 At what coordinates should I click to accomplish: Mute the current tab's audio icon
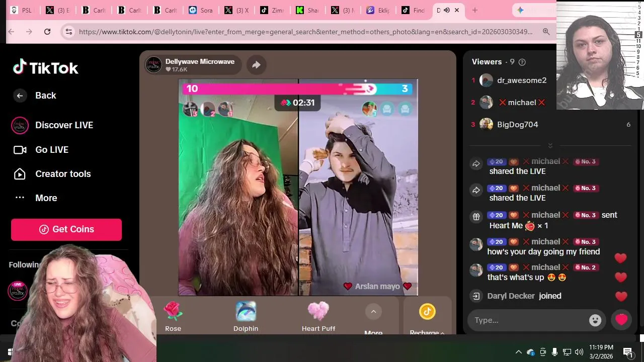pos(446,10)
